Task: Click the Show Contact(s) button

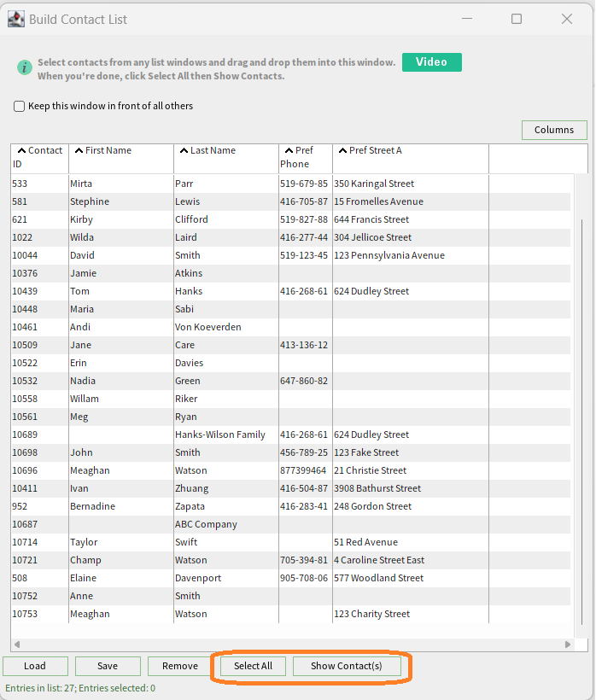Action: (x=347, y=666)
